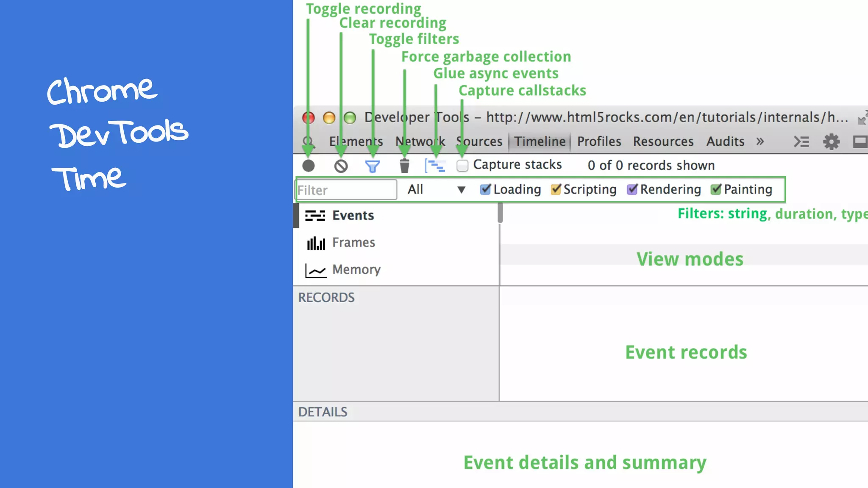
Task: Click the RECORDS section header
Action: tap(326, 297)
